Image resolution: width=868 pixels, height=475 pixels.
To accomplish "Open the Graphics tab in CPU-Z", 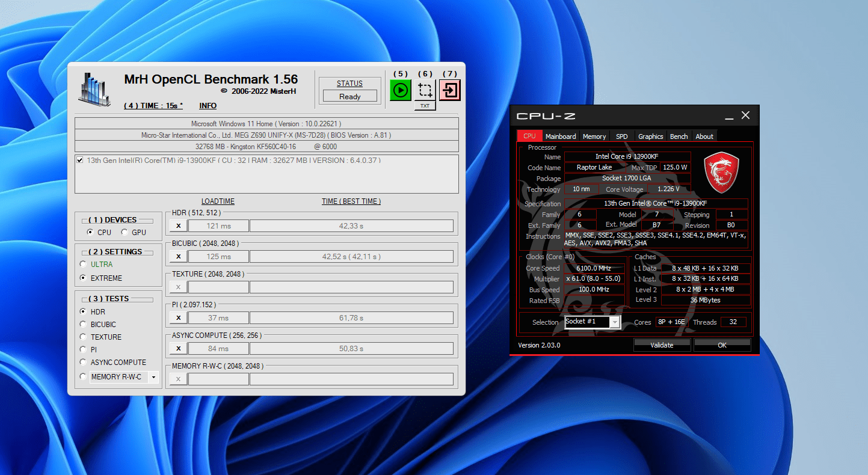I will tap(650, 136).
